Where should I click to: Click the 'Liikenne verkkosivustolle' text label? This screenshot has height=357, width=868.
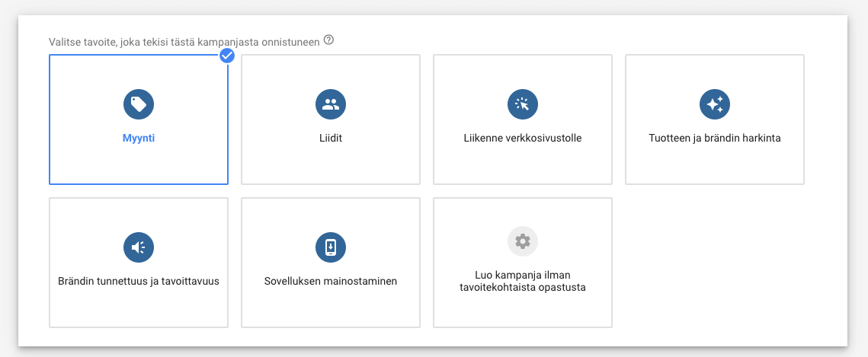[523, 139]
